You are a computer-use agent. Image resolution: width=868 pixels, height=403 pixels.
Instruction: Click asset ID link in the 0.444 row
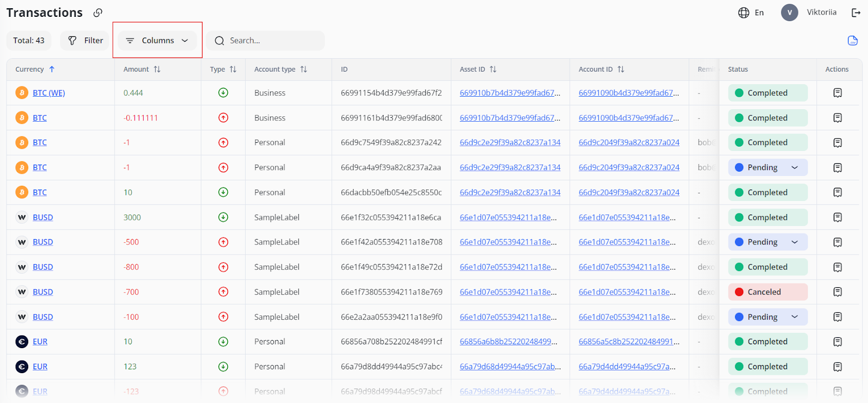tap(510, 93)
